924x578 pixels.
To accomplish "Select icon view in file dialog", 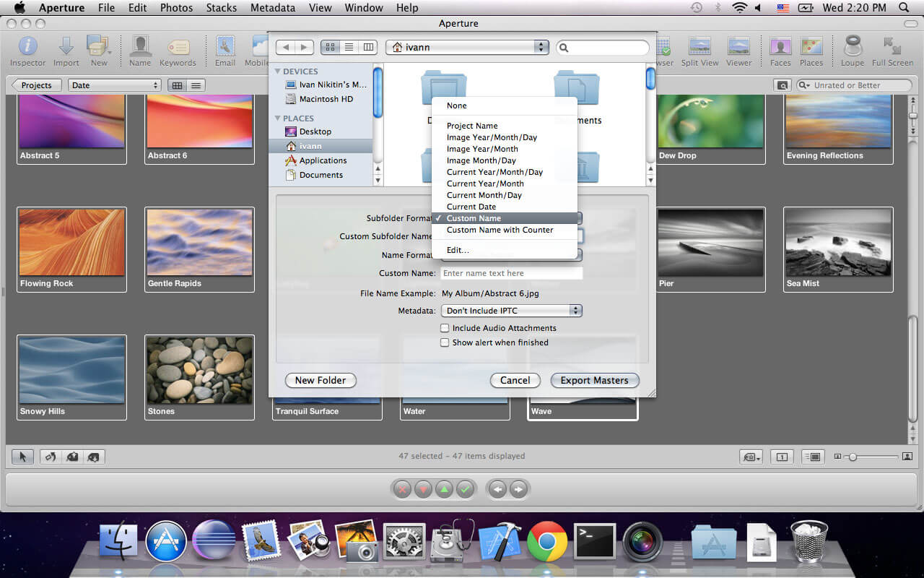I will pos(330,47).
